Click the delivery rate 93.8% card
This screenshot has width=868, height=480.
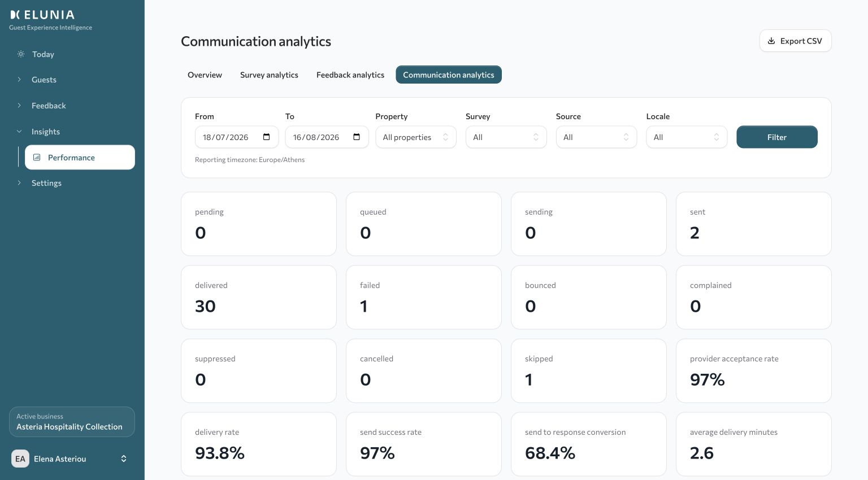[259, 444]
